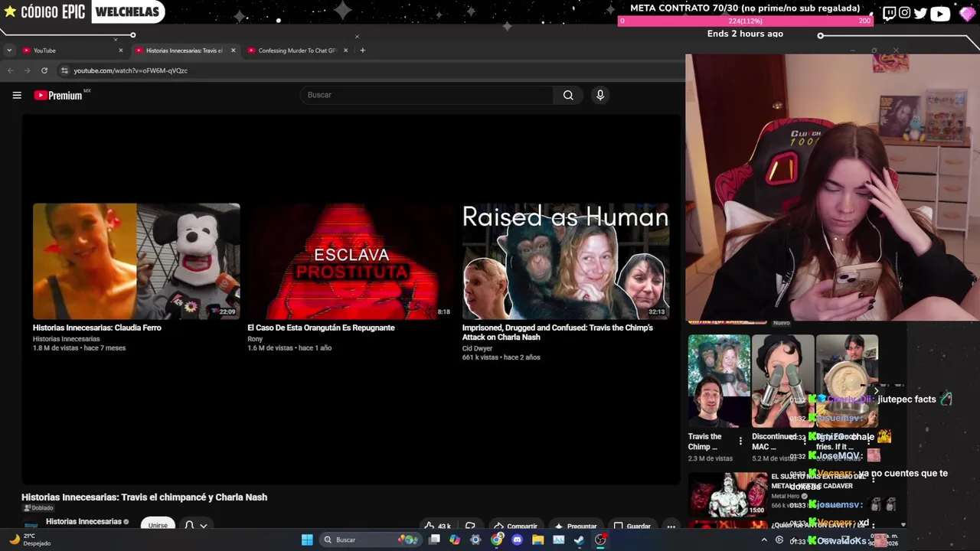Open title Historias Innecesarias: Claudia Ferro

coord(97,328)
